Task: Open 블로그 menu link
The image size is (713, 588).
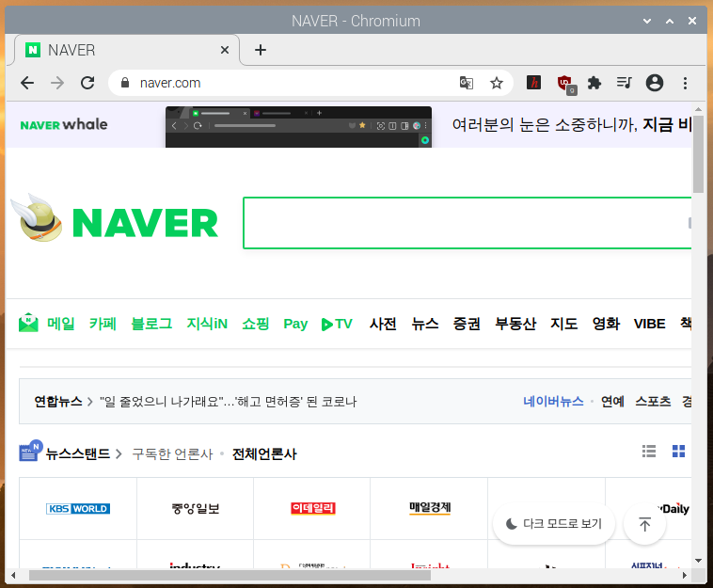Action: pyautogui.click(x=151, y=324)
